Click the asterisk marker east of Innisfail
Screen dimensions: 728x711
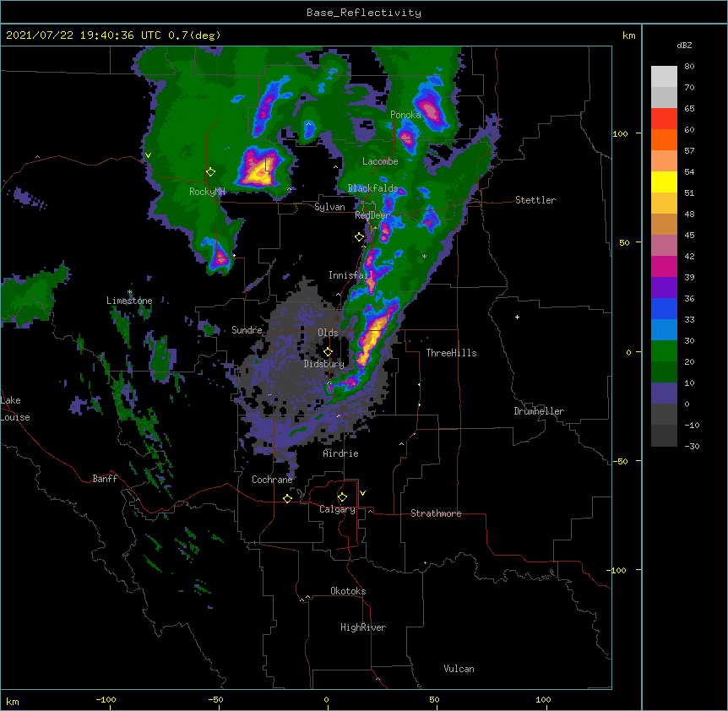point(424,257)
